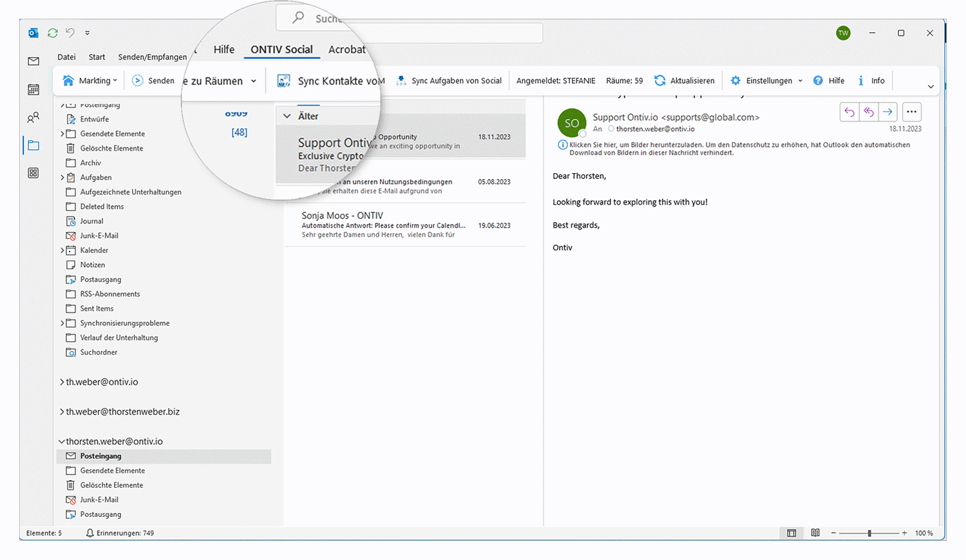
Task: Open the Datei menu
Action: click(x=66, y=57)
